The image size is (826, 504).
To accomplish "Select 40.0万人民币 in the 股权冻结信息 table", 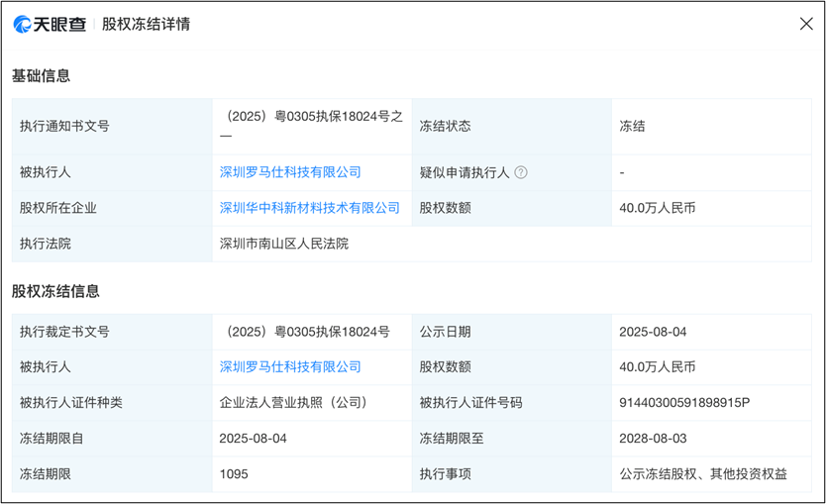I will coord(658,367).
